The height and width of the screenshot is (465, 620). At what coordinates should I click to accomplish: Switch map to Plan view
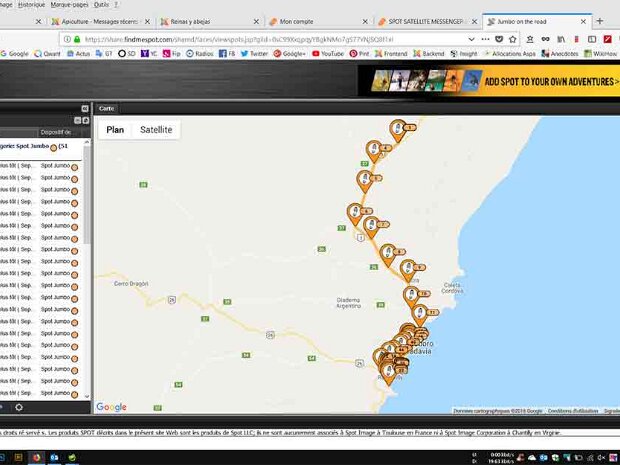point(115,130)
